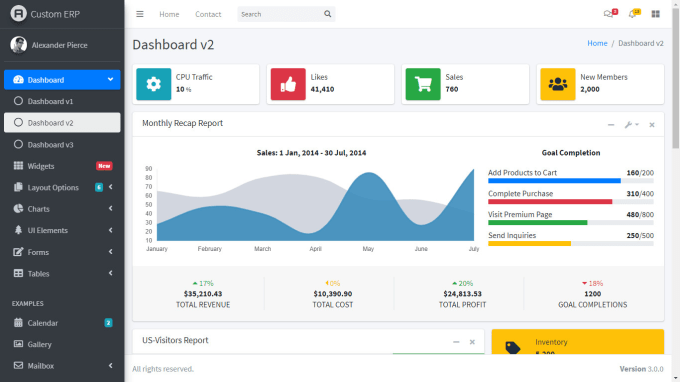Select the Dashboard v2 circle item
This screenshot has width=680, height=382.
62,123
